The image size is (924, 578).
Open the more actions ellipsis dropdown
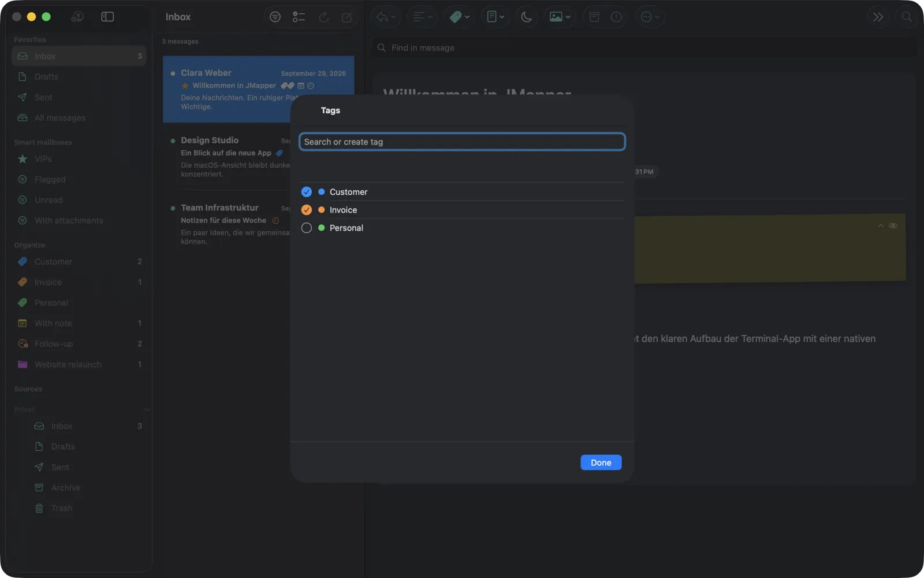pos(650,17)
